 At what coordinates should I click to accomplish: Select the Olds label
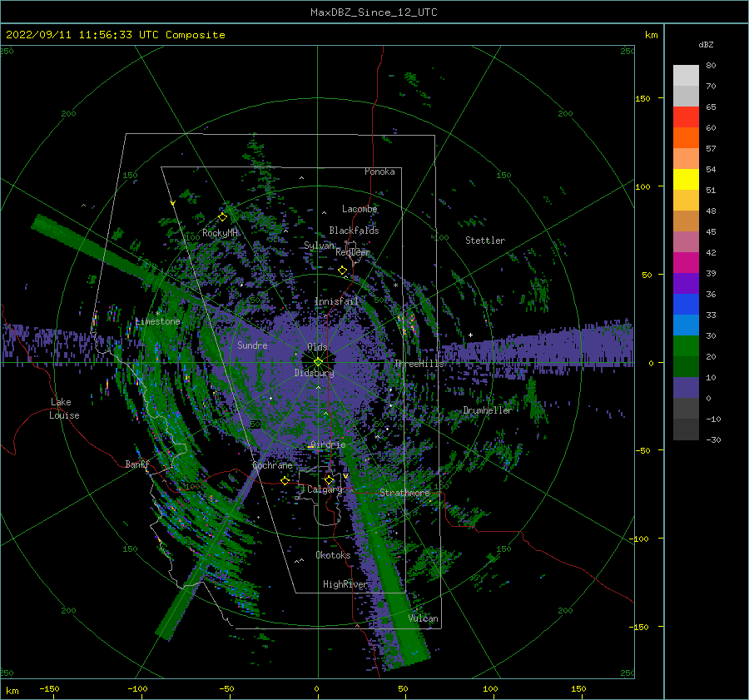pyautogui.click(x=317, y=346)
